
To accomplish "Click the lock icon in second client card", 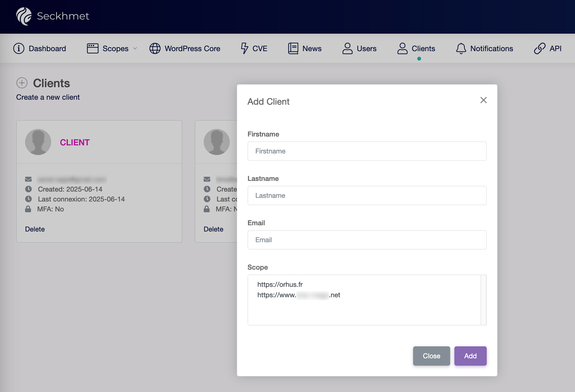I will pos(207,209).
